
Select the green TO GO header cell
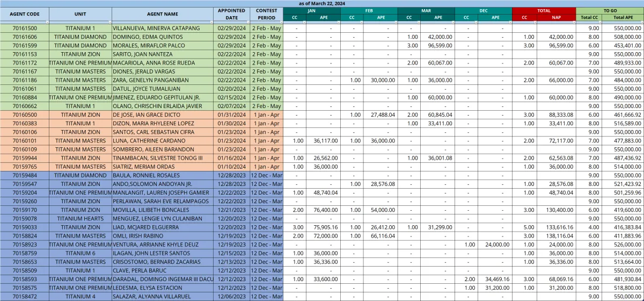(610, 10)
